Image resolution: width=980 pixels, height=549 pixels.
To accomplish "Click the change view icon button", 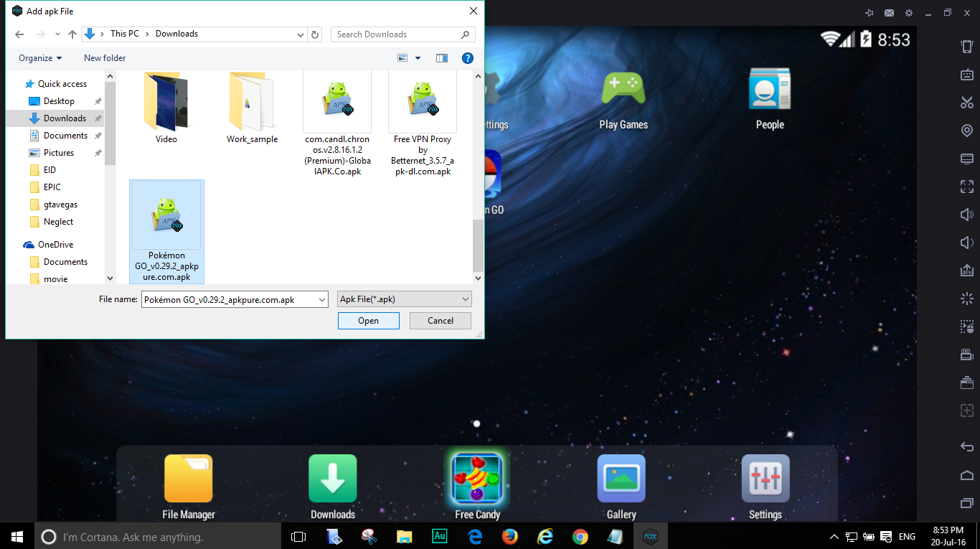I will click(x=402, y=58).
